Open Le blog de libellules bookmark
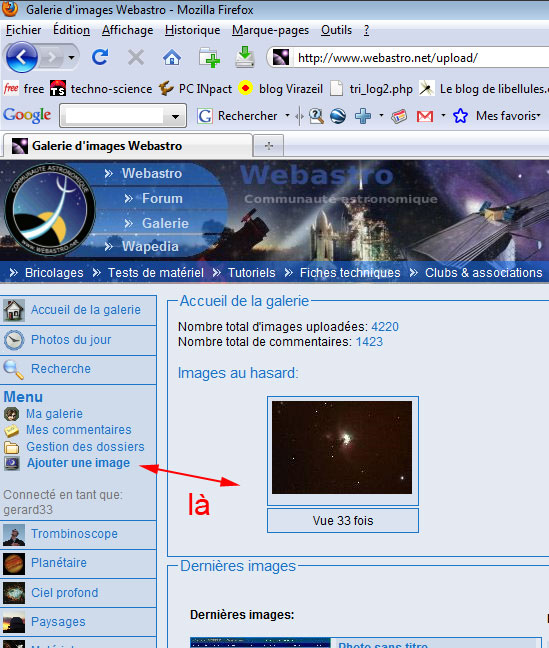 [x=484, y=88]
